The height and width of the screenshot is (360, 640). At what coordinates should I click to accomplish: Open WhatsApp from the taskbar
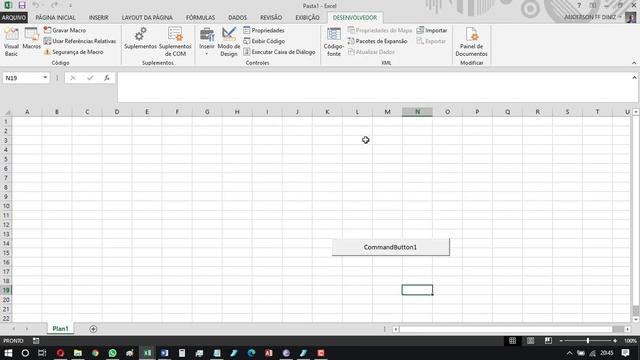(x=112, y=353)
